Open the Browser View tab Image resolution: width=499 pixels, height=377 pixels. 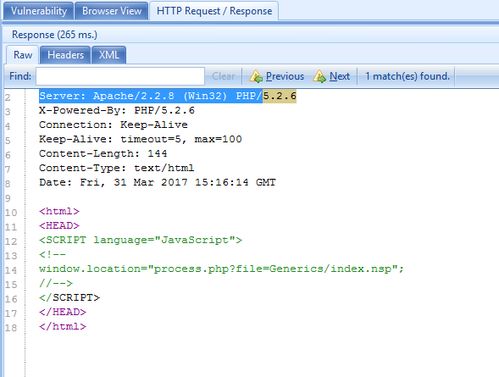tap(112, 11)
